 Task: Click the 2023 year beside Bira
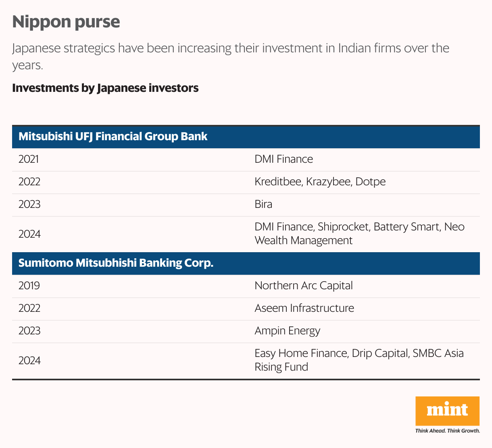[x=29, y=204]
